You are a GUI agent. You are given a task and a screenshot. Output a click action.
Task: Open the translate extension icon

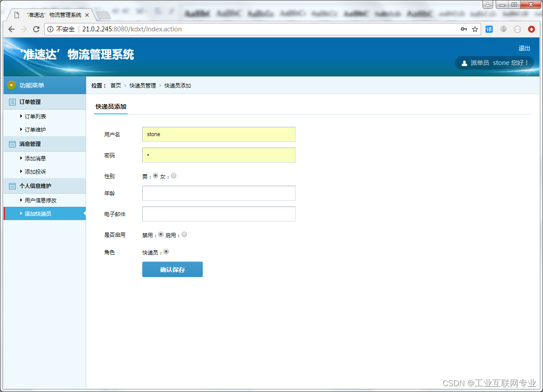489,29
